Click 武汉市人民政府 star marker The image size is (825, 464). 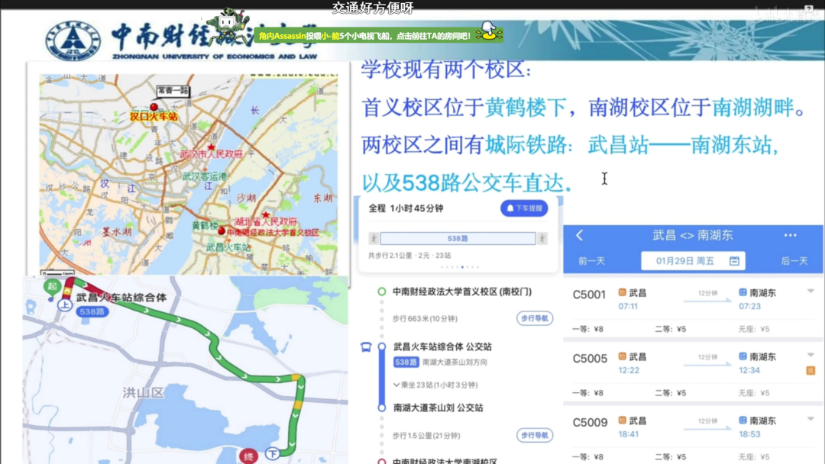pos(211,147)
